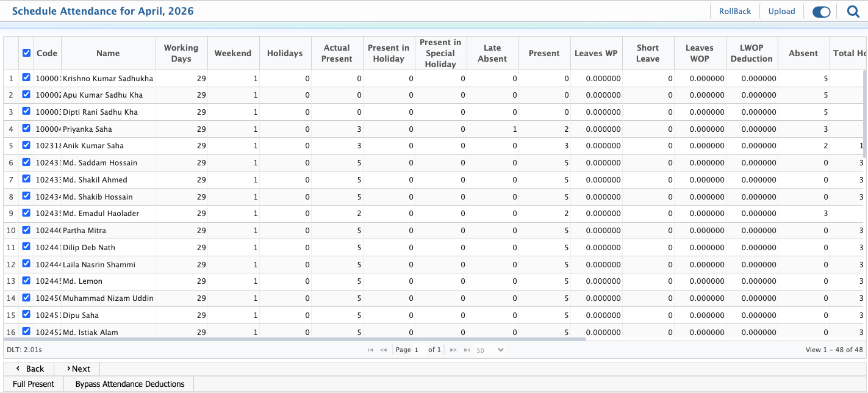Uncheck the checkbox for Priyanka Saha
This screenshot has height=393, width=868.
[x=26, y=128]
